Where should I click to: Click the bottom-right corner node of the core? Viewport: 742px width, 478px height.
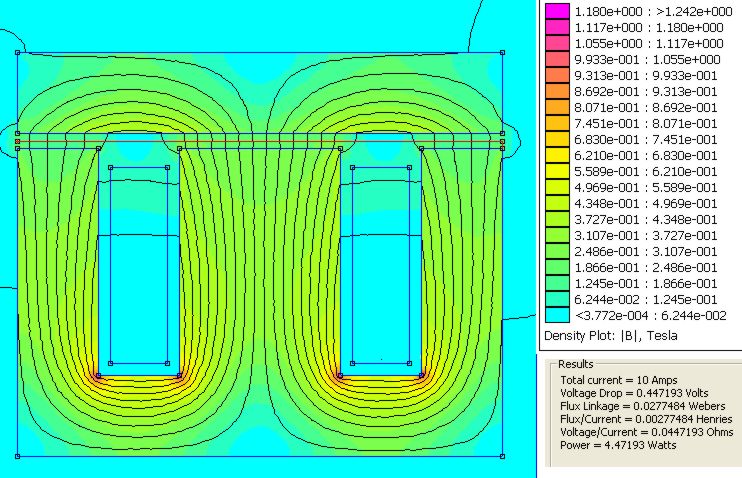point(502,456)
